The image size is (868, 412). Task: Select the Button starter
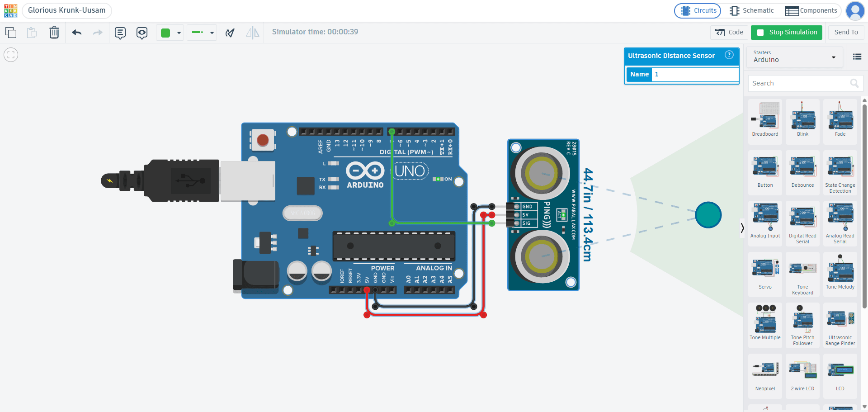(765, 172)
